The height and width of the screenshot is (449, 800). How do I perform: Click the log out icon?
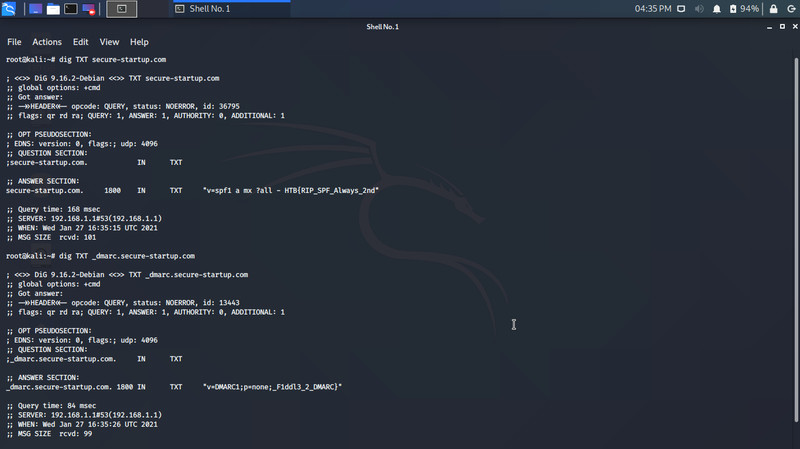789,9
